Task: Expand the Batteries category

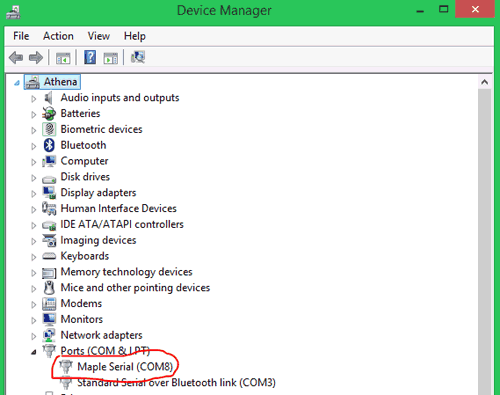Action: [34, 115]
